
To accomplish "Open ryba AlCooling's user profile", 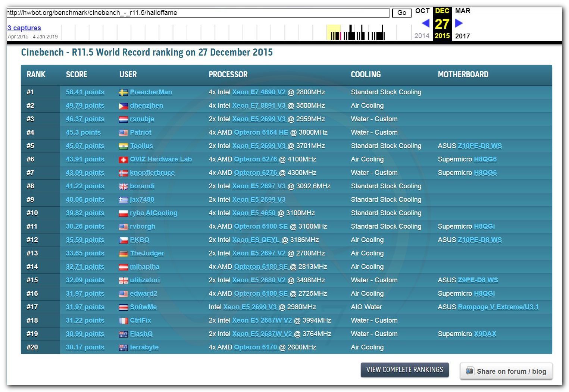I will point(154,213).
